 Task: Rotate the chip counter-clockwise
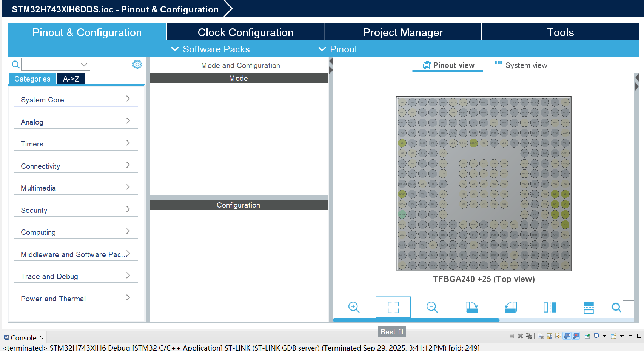[511, 307]
